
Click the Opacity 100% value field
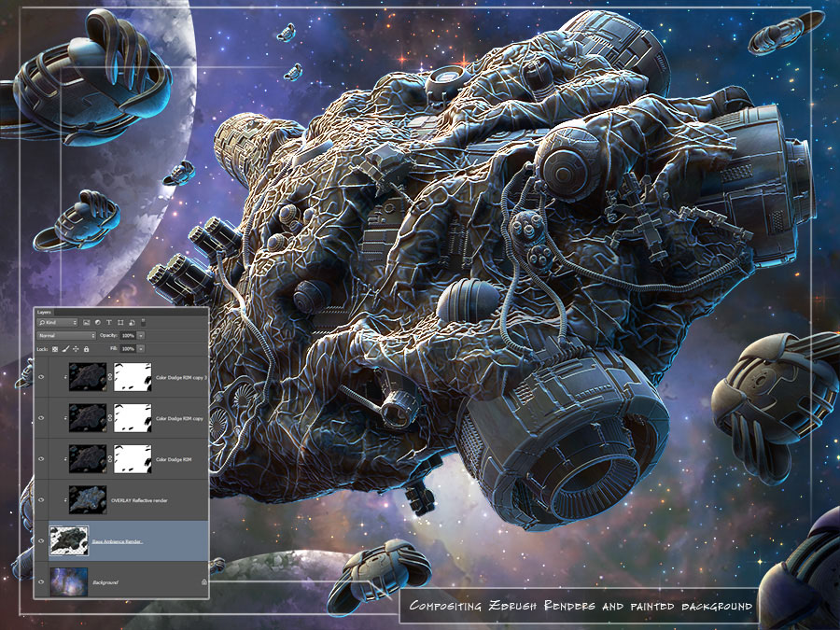(128, 335)
